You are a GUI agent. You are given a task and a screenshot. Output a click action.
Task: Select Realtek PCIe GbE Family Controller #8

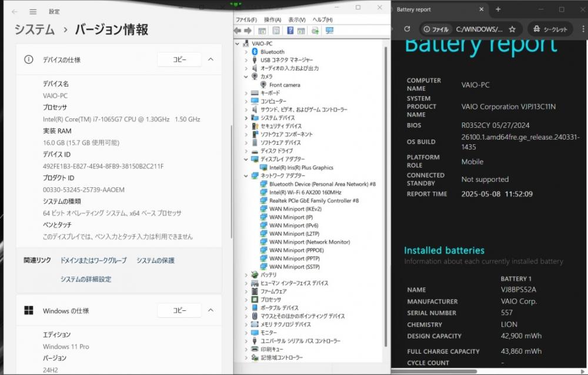pyautogui.click(x=314, y=200)
